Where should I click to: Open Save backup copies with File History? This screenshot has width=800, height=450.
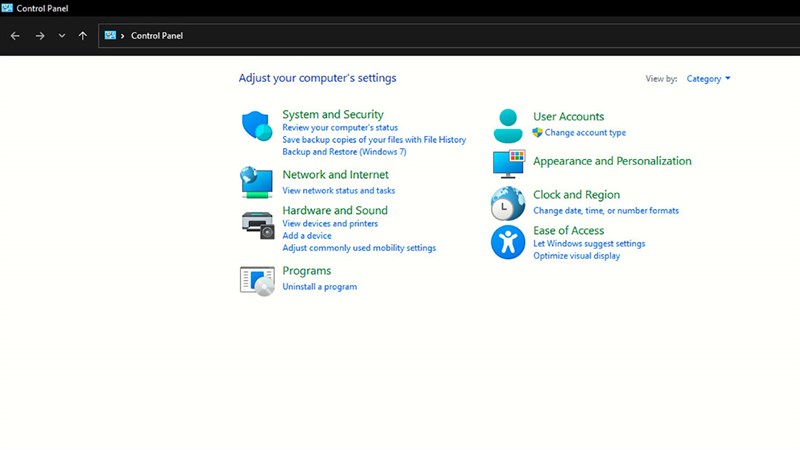374,140
